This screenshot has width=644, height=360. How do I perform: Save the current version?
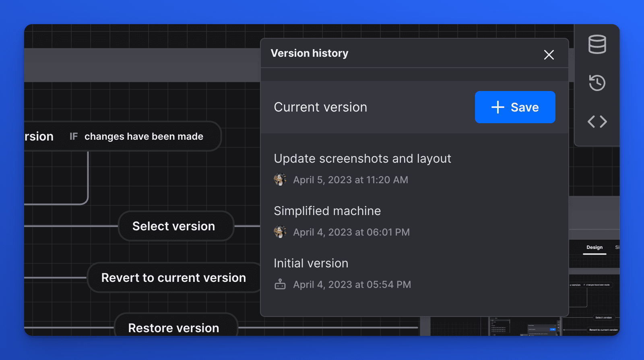(515, 107)
